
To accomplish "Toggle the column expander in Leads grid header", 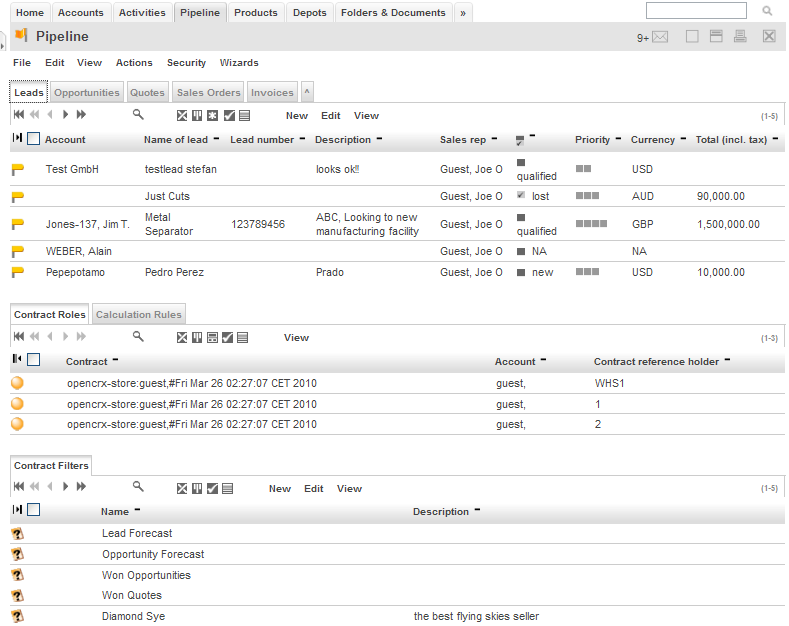I will click(x=17, y=138).
